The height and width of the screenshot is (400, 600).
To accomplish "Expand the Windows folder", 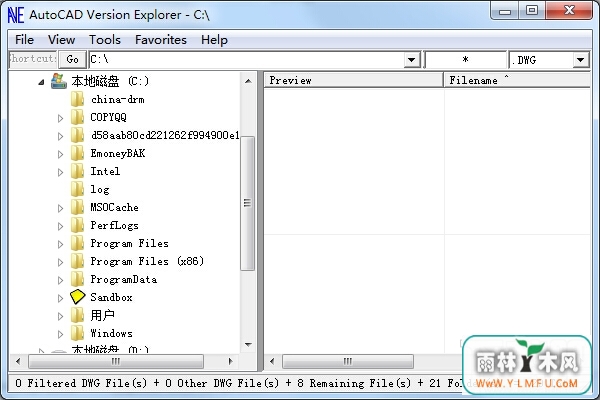I will tap(60, 334).
